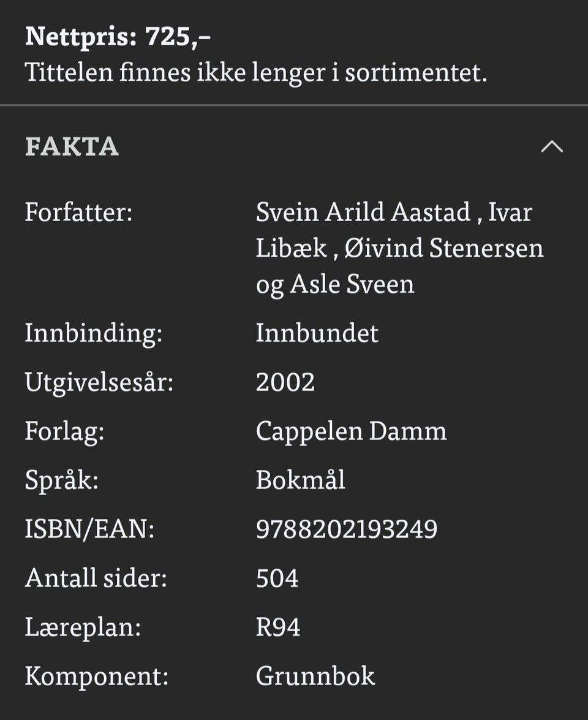Click the ISBN/EAN label
The width and height of the screenshot is (588, 720).
[x=89, y=529]
